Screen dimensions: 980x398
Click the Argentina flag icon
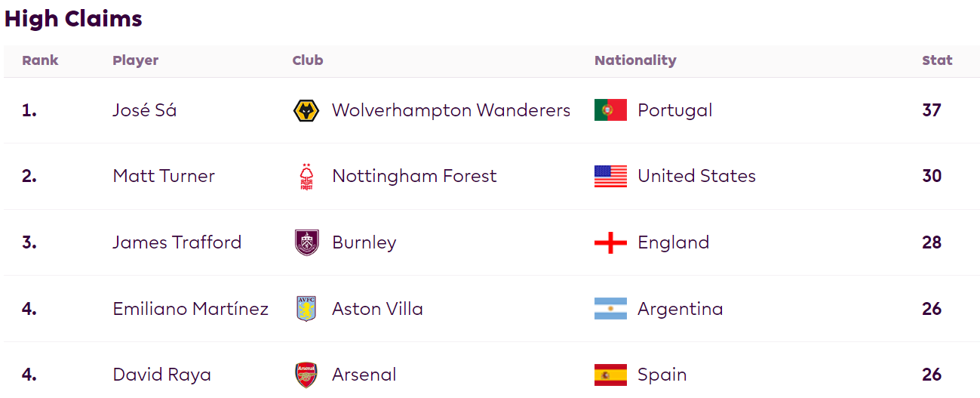pyautogui.click(x=610, y=309)
